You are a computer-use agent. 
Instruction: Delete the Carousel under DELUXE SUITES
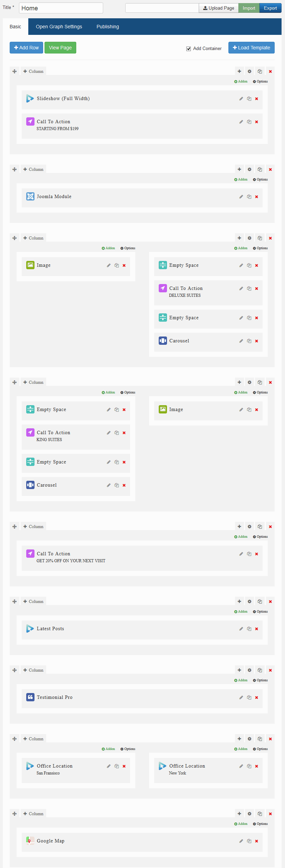pyautogui.click(x=257, y=341)
